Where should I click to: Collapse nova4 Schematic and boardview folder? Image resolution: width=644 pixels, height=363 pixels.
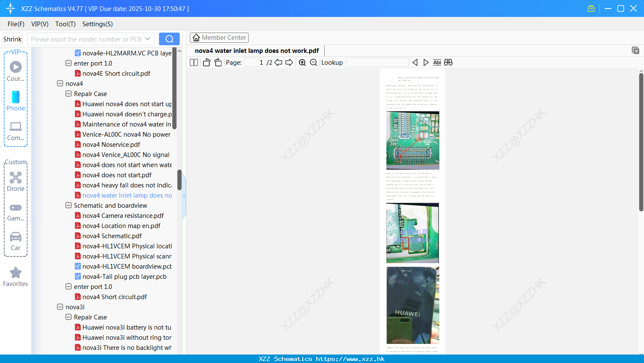[x=69, y=205]
